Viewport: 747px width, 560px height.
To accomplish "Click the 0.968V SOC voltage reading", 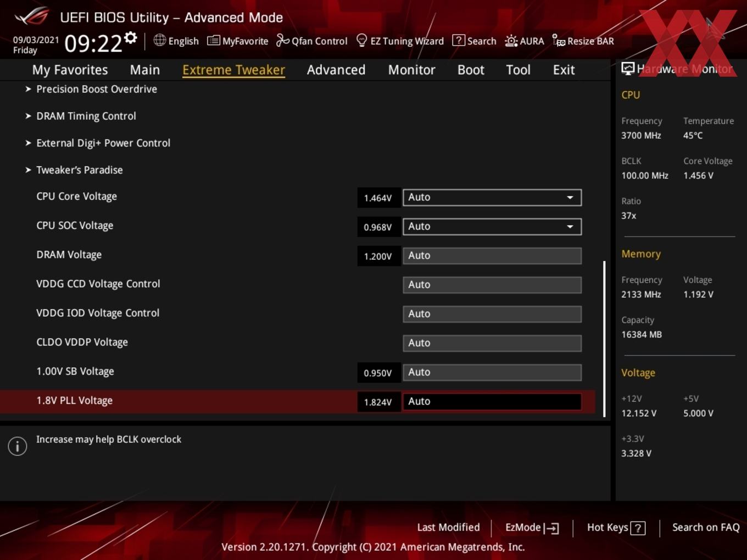I will click(378, 227).
